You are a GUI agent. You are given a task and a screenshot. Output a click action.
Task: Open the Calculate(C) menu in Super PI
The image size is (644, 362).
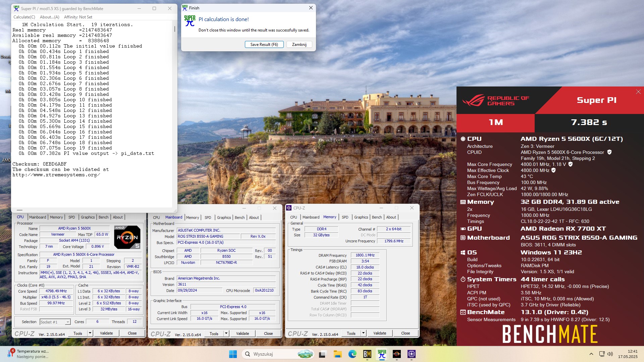point(24,17)
